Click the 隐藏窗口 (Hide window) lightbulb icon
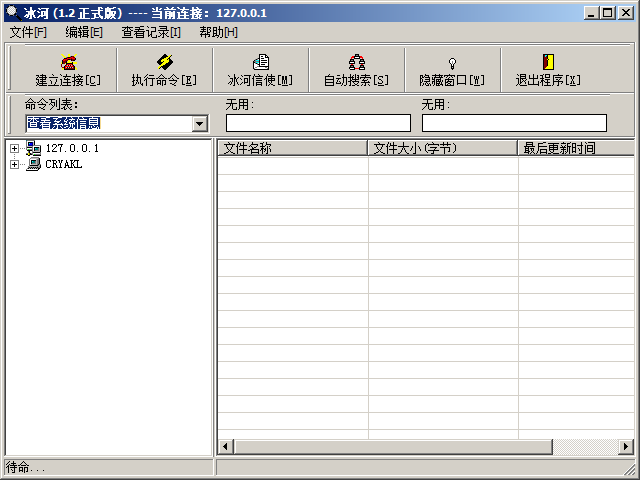The width and height of the screenshot is (640, 480). 452,63
